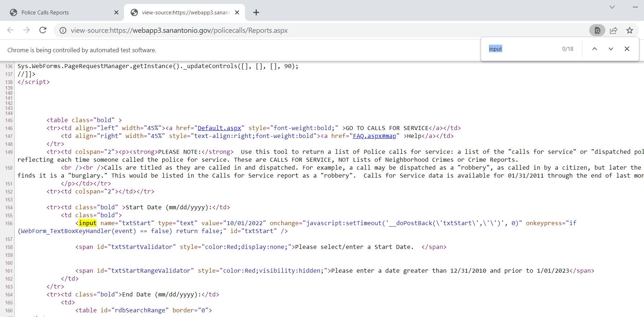Click line number 156 in the gutter
Image resolution: width=644 pixels, height=317 pixels.
[x=9, y=223]
